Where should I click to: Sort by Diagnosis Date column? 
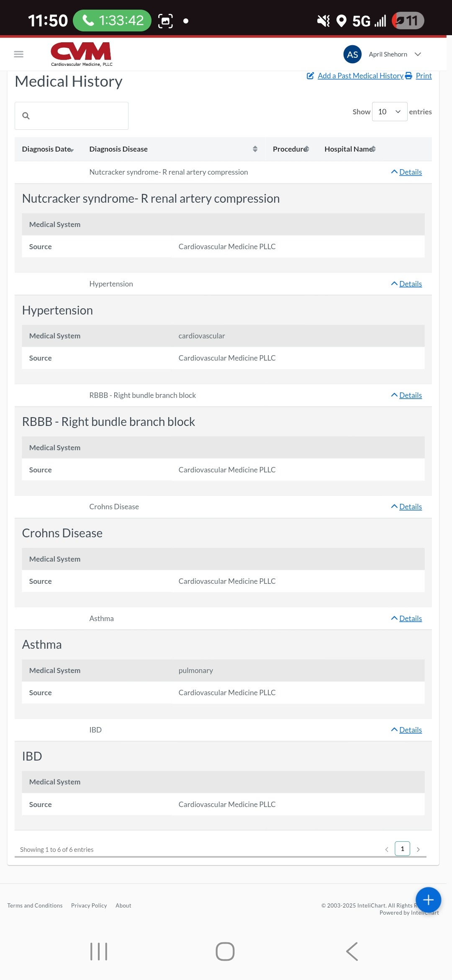click(x=48, y=149)
